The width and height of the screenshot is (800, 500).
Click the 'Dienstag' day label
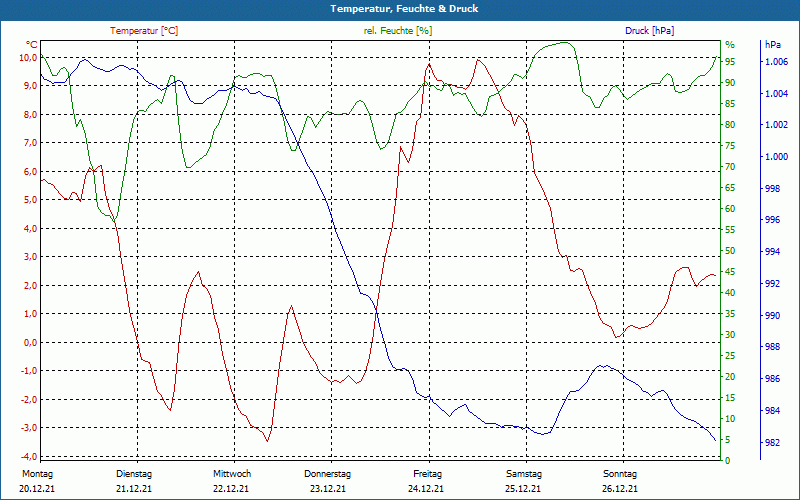134,474
